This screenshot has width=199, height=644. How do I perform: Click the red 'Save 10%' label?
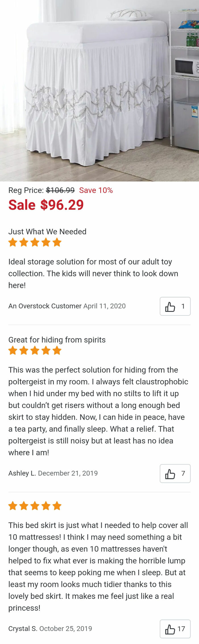pyautogui.click(x=96, y=190)
